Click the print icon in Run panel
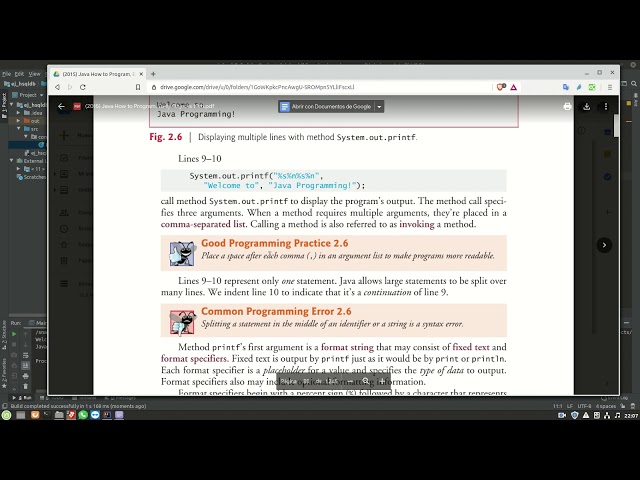The width and height of the screenshot is (640, 480). click(26, 376)
